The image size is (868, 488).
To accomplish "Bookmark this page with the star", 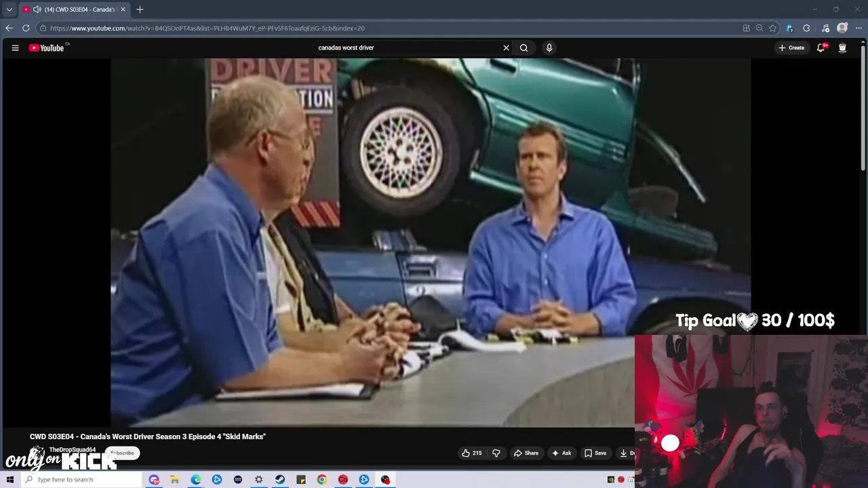I will pyautogui.click(x=772, y=28).
